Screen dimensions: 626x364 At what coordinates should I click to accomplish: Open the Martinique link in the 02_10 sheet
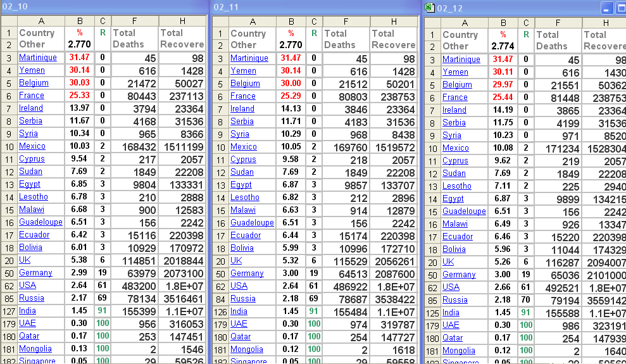tap(37, 58)
